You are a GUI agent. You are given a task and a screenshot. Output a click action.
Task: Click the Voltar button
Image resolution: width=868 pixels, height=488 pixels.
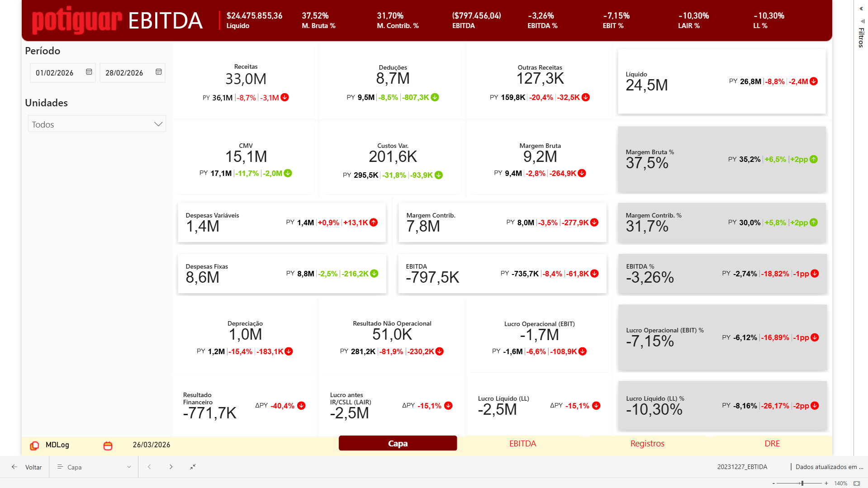click(34, 467)
